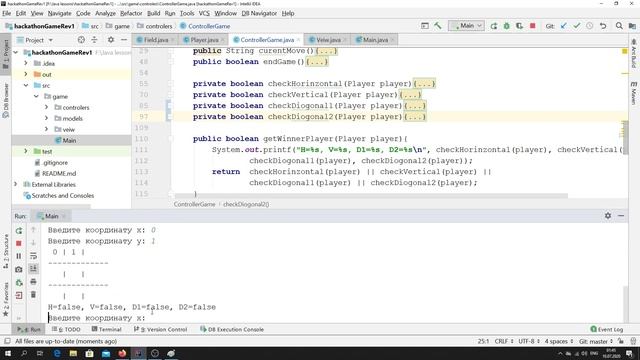Pause output in Run panel
640x360 pixels.
tap(19, 256)
